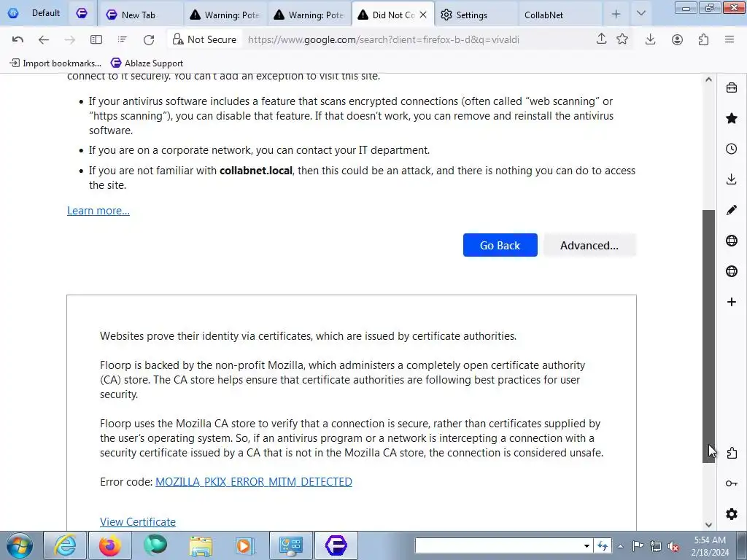The image size is (747, 560).
Task: Launch Firefox from the taskbar
Action: (x=110, y=545)
